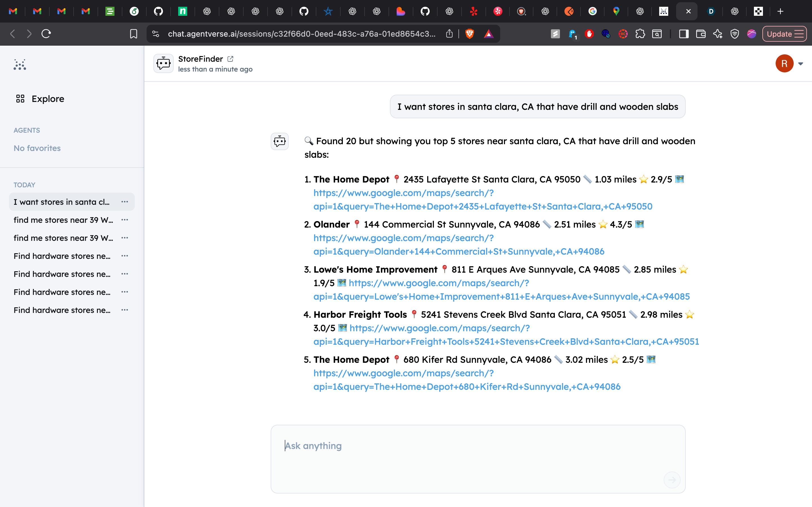This screenshot has width=812, height=507.
Task: Click the Agentverse logo in sidebar
Action: point(20,65)
